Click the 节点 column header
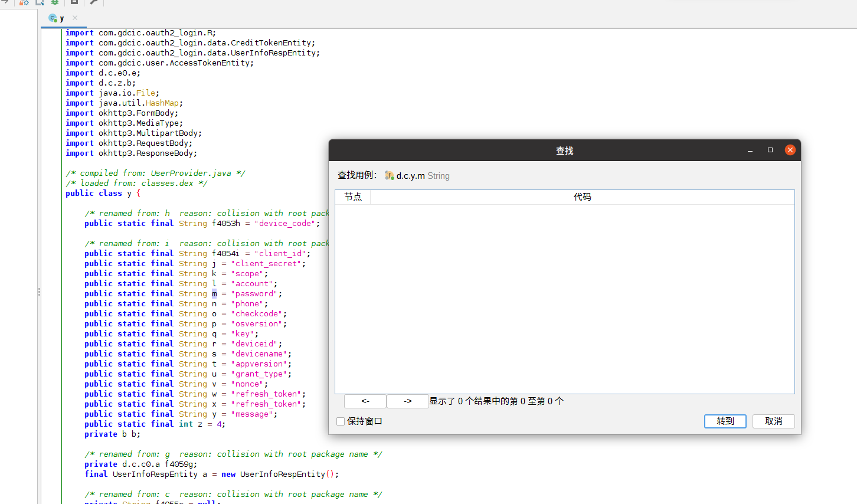 (353, 197)
